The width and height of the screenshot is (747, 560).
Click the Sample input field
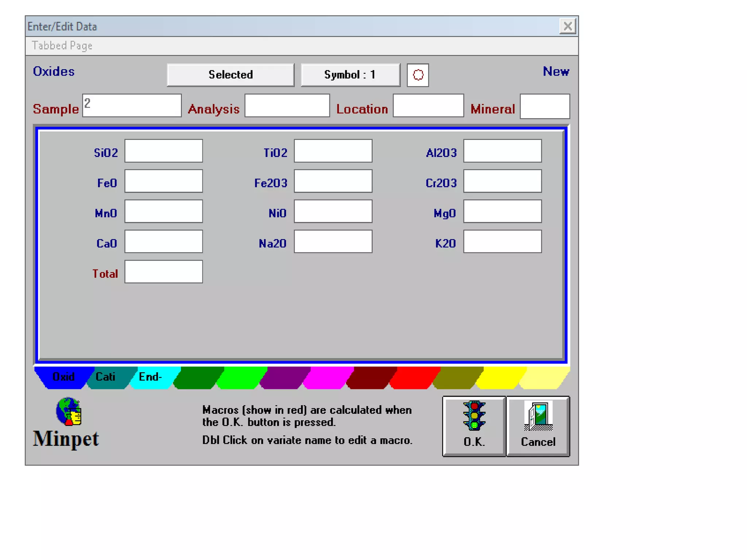tap(132, 106)
